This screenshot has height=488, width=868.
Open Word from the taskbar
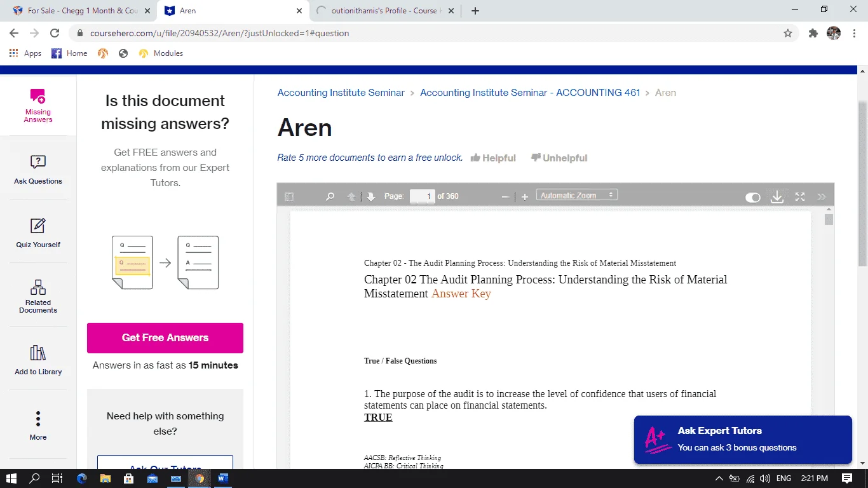coord(223,478)
